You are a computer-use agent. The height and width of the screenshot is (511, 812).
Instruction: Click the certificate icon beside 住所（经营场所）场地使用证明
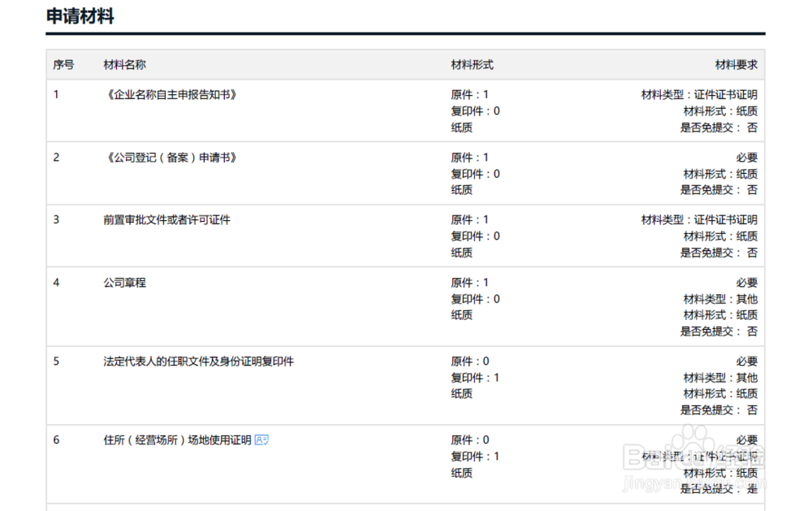tap(261, 440)
